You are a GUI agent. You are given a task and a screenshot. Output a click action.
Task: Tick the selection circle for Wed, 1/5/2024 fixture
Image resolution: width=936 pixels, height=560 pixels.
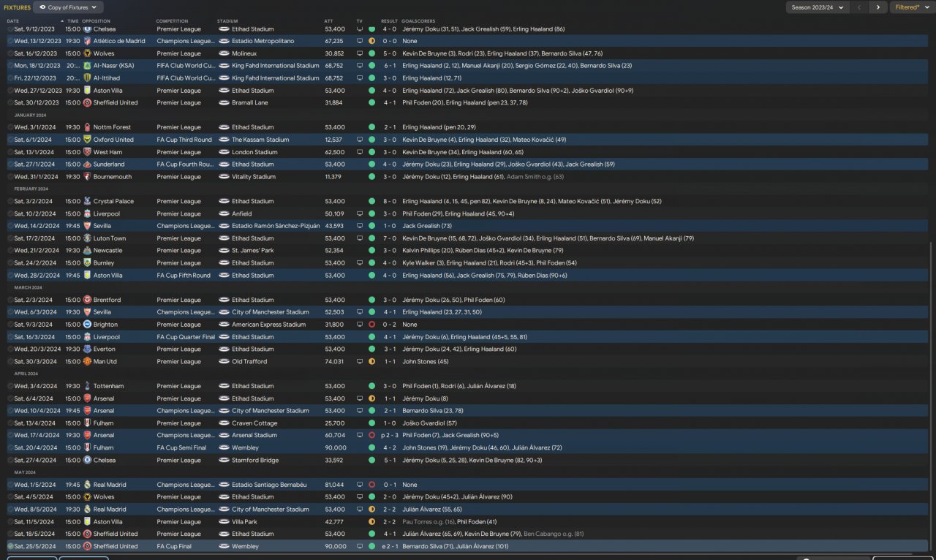pyautogui.click(x=10, y=485)
